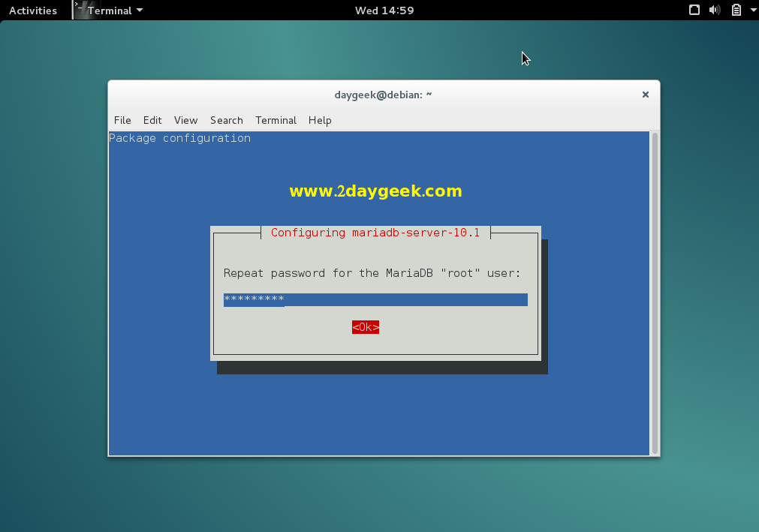Open the Edit menu

click(x=152, y=120)
